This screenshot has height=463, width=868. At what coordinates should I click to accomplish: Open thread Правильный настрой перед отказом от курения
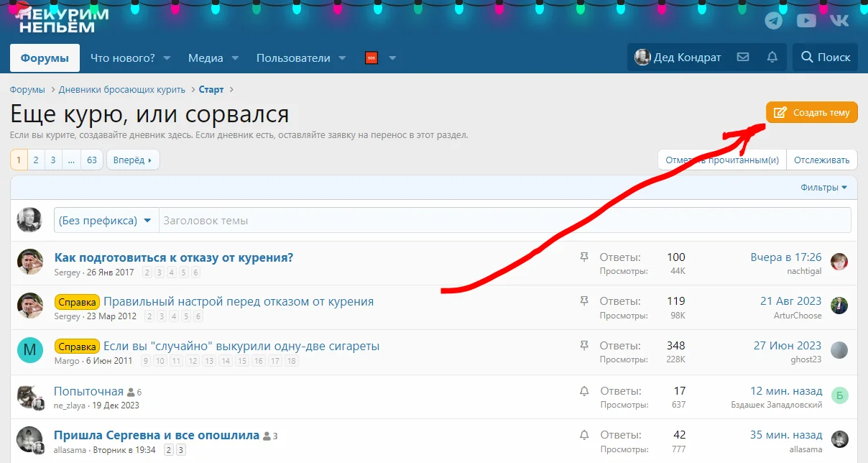click(x=239, y=301)
